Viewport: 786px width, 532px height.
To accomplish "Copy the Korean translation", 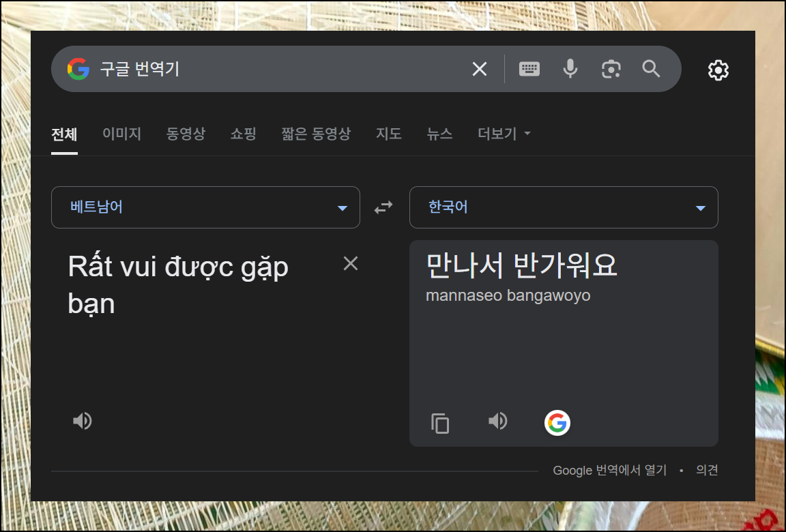I will click(x=440, y=424).
